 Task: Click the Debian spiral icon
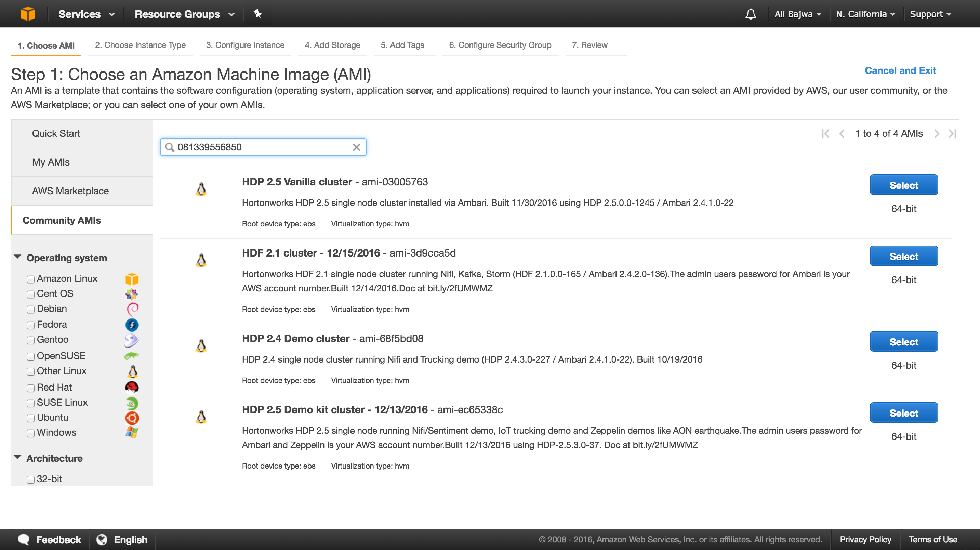click(x=131, y=309)
